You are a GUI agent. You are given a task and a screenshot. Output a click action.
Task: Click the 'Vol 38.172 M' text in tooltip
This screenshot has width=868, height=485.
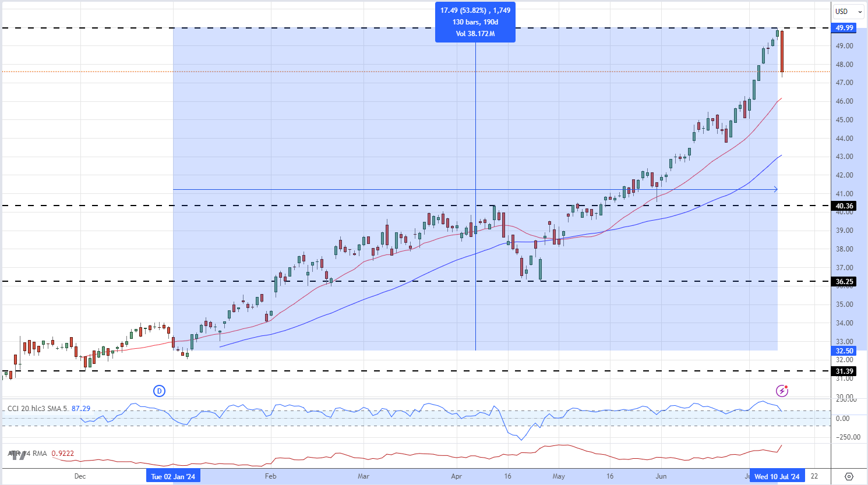pos(475,34)
